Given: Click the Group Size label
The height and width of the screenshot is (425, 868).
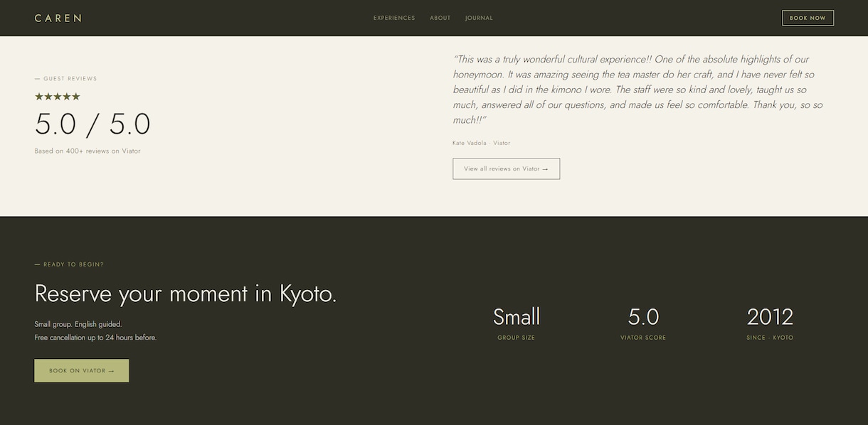Looking at the screenshot, I should pos(517,338).
